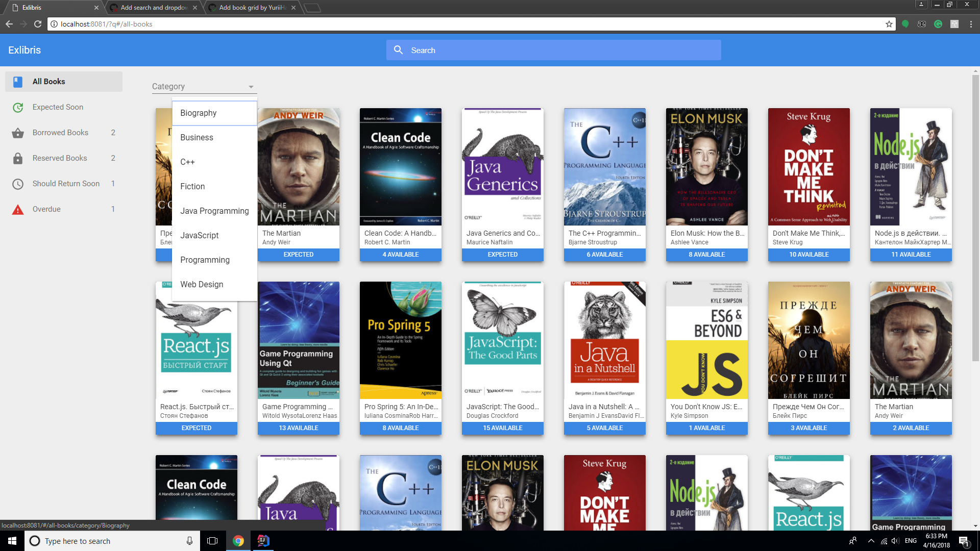The image size is (980, 551).
Task: Go back with the browser back arrow
Action: coord(9,24)
